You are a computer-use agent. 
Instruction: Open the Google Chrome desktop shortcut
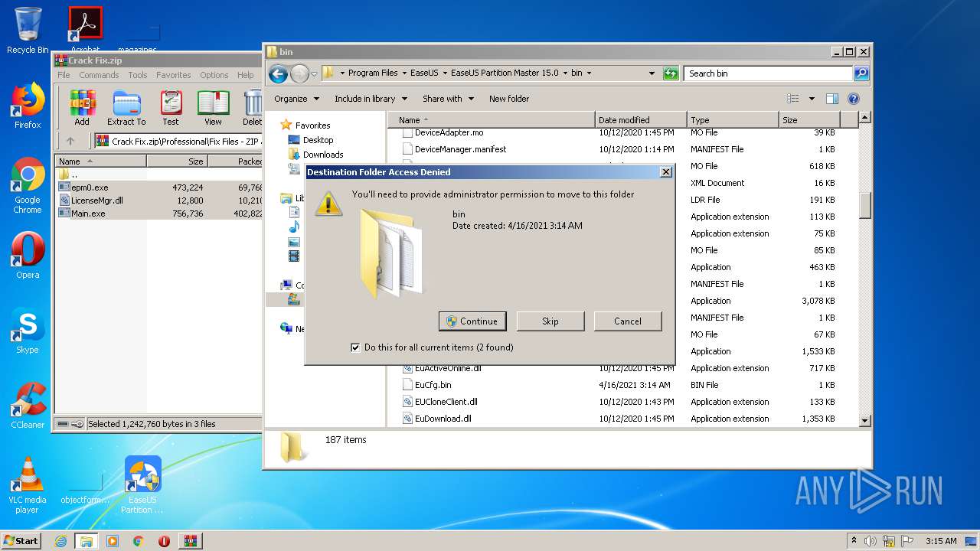point(28,186)
